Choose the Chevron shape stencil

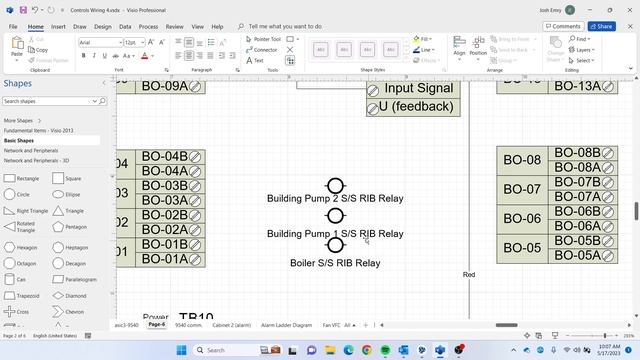pyautogui.click(x=68, y=311)
